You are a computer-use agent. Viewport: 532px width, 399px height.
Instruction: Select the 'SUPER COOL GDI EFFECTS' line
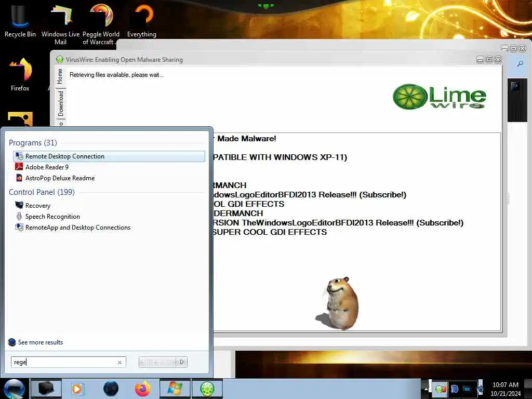tap(270, 232)
